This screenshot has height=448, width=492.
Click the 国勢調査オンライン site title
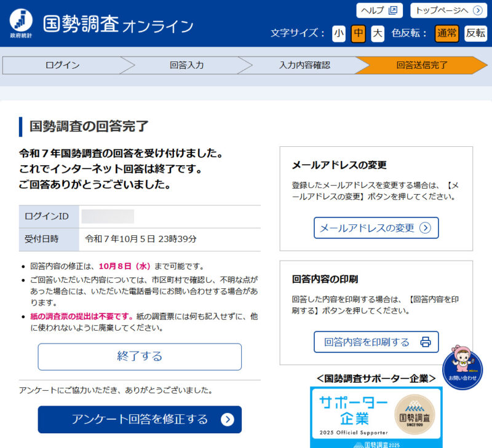[118, 25]
